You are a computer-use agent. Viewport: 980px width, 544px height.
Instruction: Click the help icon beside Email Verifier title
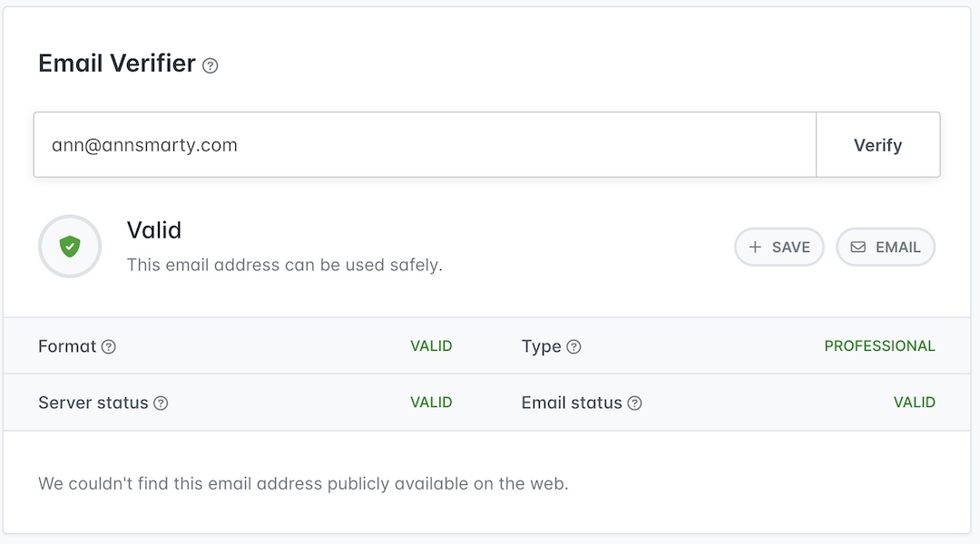[x=211, y=65]
